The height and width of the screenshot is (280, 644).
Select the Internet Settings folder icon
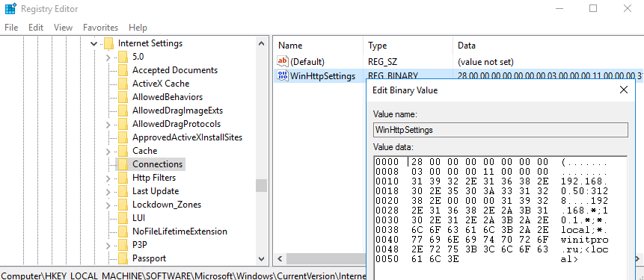[x=109, y=43]
